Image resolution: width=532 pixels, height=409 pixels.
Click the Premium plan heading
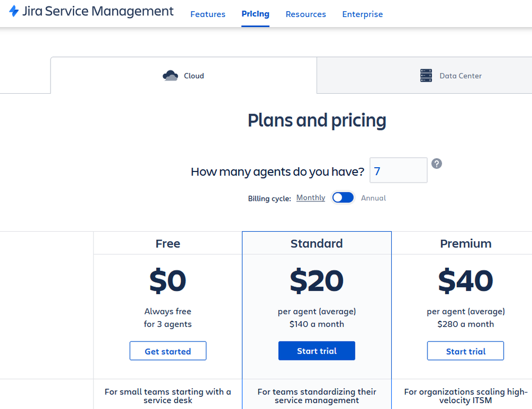coord(465,243)
